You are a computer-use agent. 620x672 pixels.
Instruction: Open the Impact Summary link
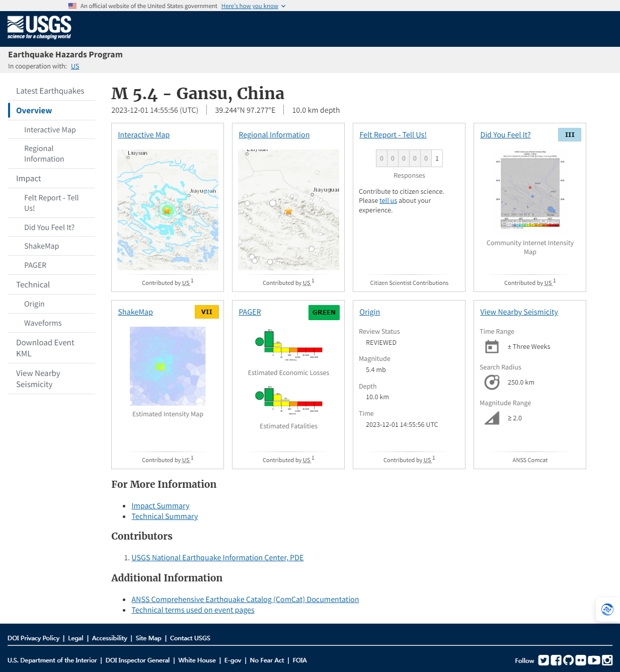[x=161, y=505]
